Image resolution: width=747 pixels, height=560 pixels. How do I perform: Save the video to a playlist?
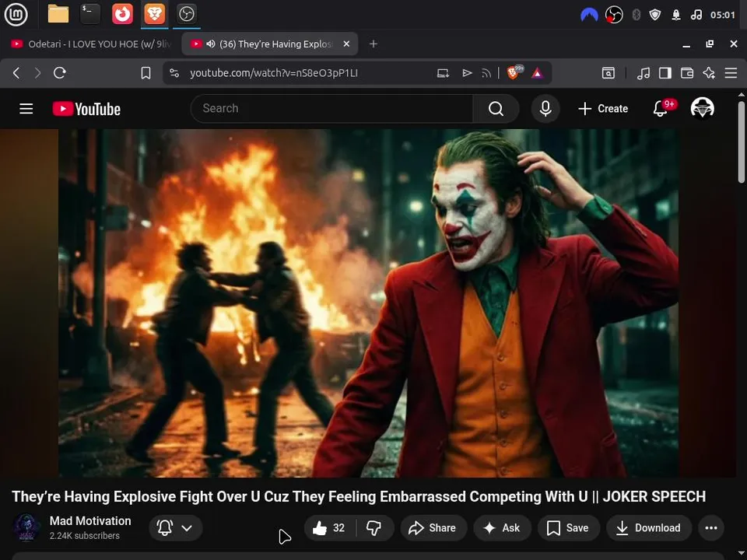click(x=568, y=527)
